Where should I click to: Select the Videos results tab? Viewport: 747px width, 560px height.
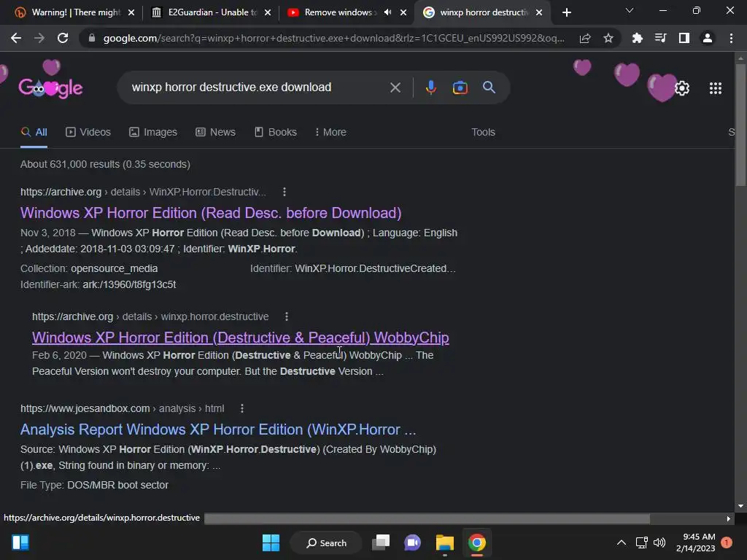point(88,132)
